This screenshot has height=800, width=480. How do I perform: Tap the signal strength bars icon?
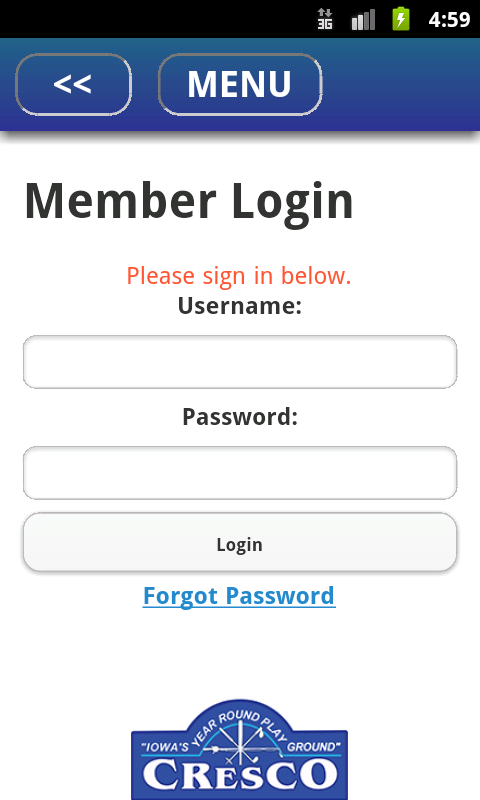(x=363, y=19)
